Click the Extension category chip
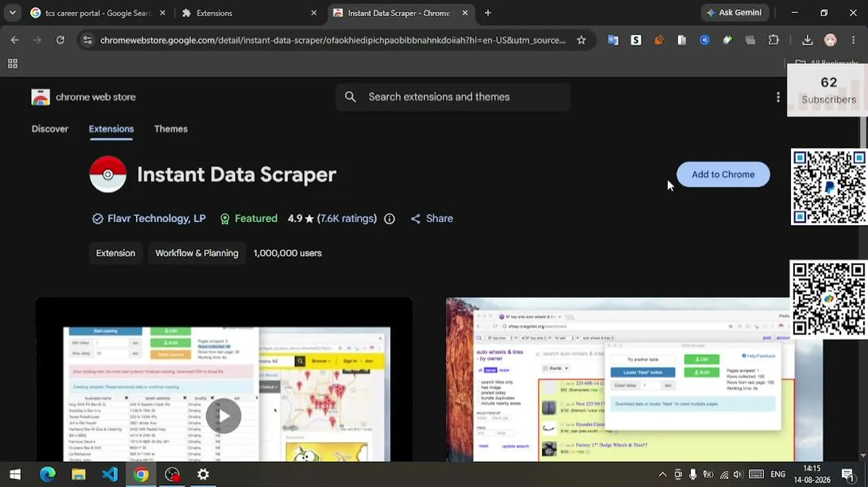 (x=116, y=253)
